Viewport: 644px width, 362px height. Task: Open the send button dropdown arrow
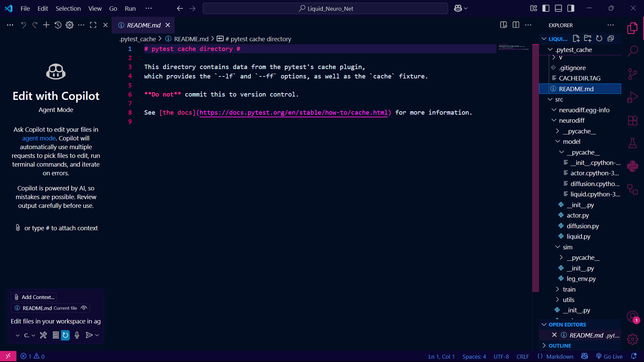tap(97, 335)
